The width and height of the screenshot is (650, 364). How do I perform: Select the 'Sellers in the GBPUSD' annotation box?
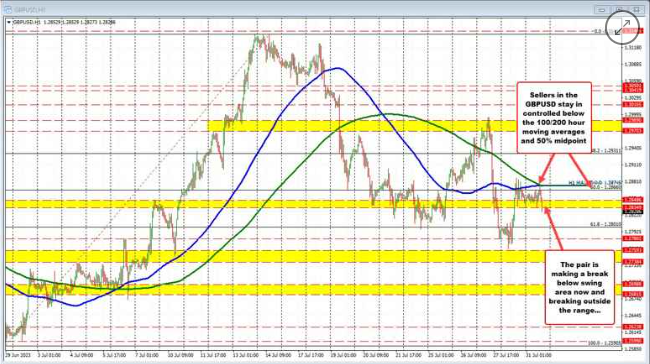click(553, 118)
